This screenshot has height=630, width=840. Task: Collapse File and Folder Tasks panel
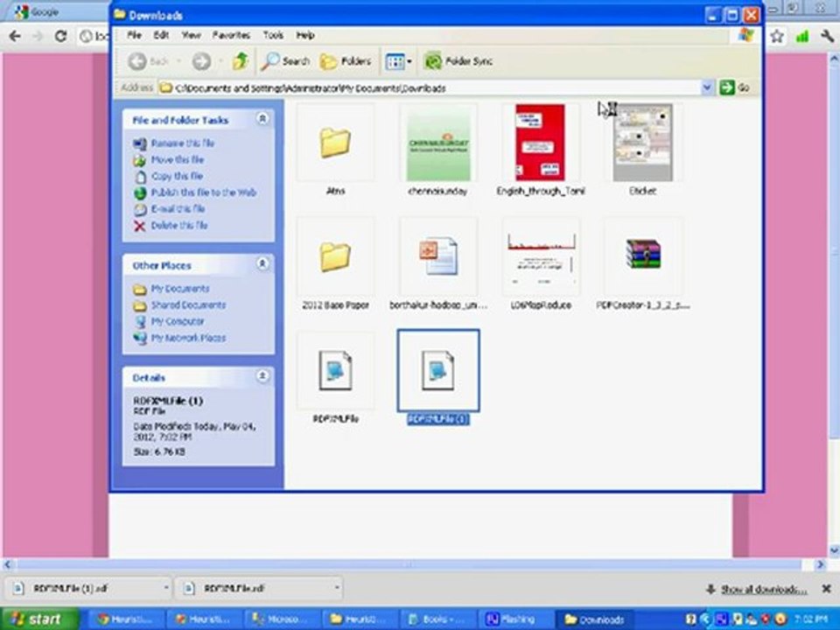262,119
